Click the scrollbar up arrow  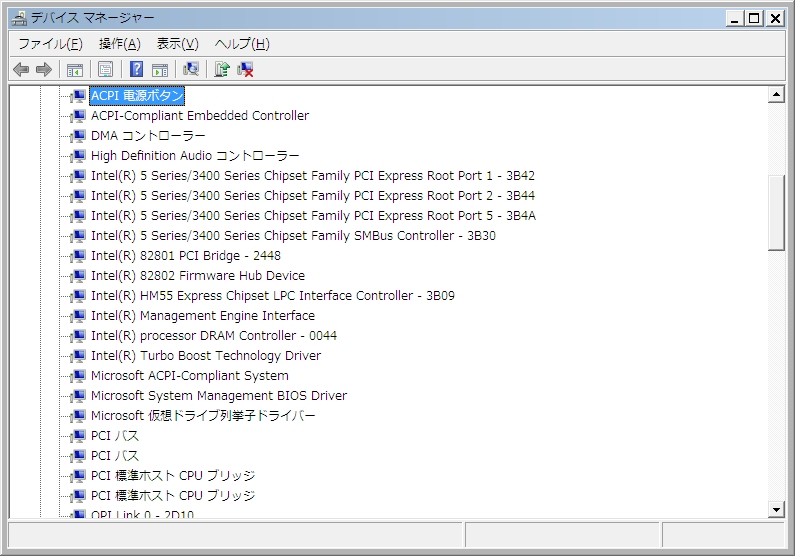point(776,95)
